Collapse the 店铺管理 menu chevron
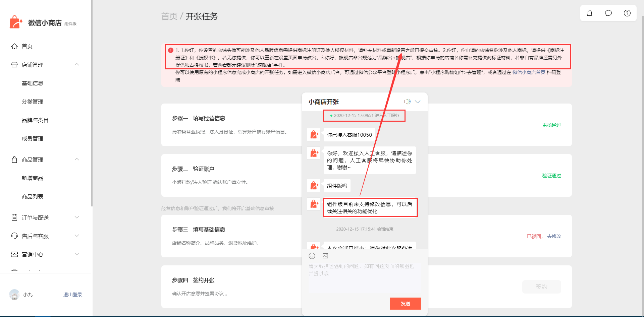Image resolution: width=644 pixels, height=317 pixels. click(x=77, y=64)
